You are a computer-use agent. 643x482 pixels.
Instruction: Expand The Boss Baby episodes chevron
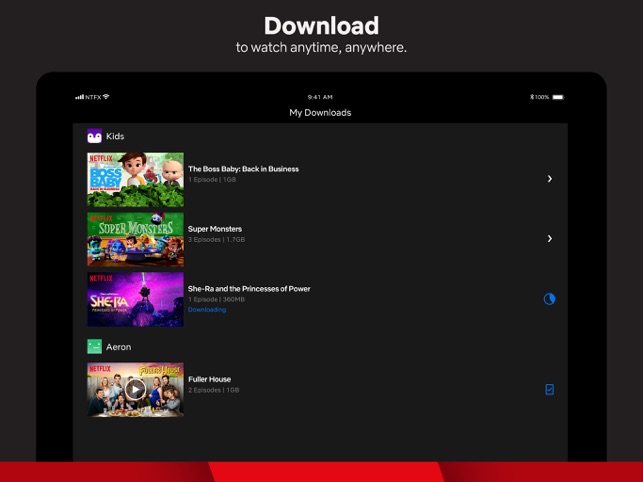pyautogui.click(x=549, y=179)
